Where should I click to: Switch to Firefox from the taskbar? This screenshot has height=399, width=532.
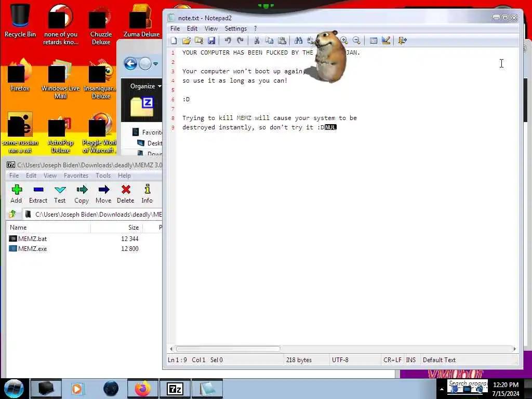142,389
